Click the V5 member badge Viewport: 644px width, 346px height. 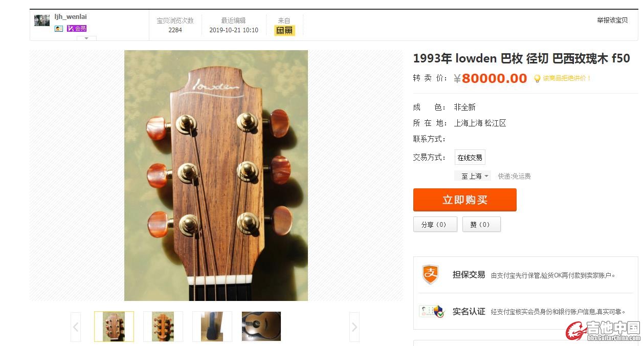77,29
